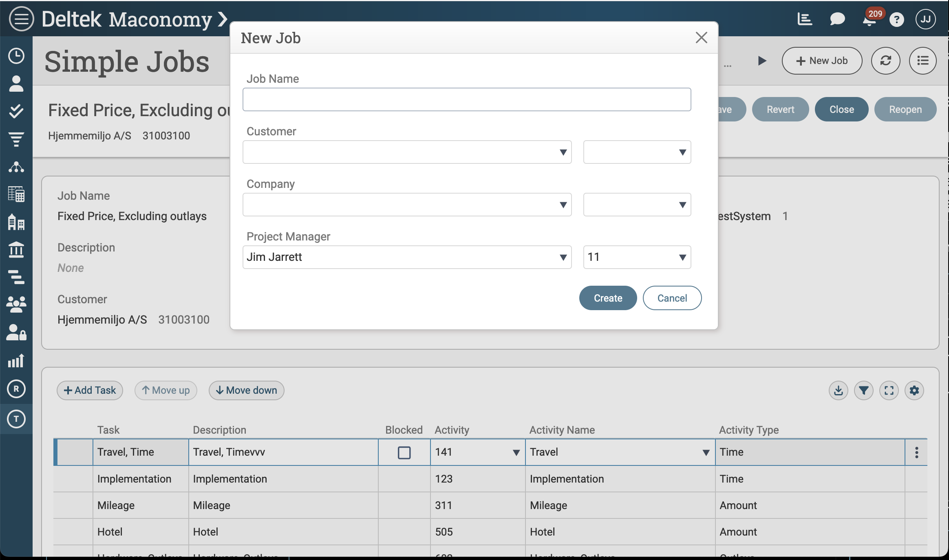
Task: Click the Move down button
Action: (x=246, y=390)
